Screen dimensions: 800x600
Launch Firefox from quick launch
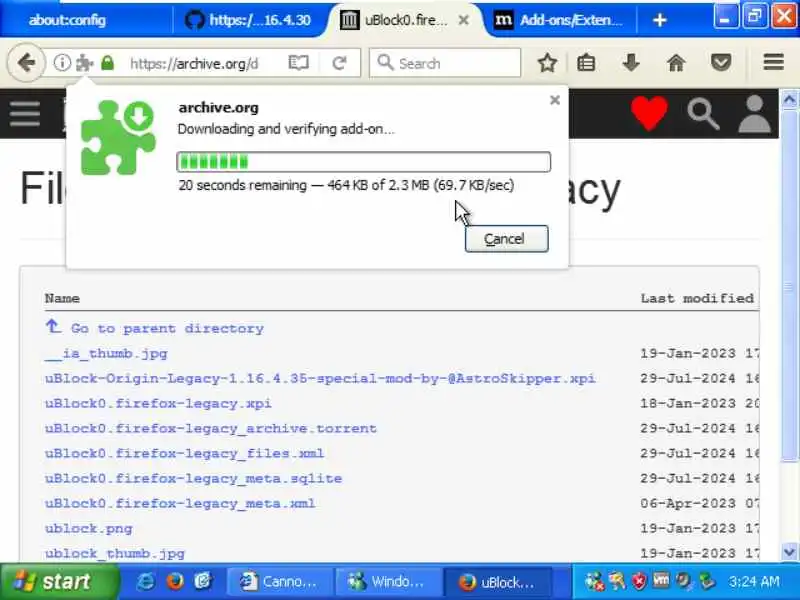coord(174,582)
